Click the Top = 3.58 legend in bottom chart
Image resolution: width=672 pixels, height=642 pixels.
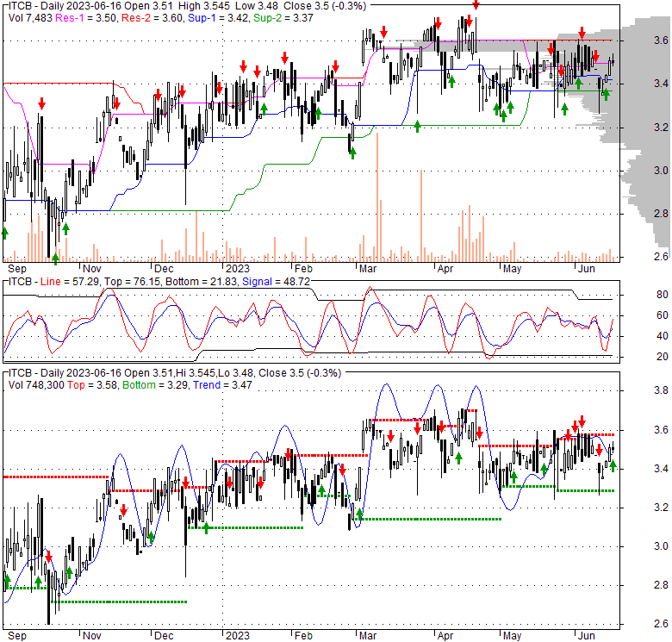tap(92, 385)
